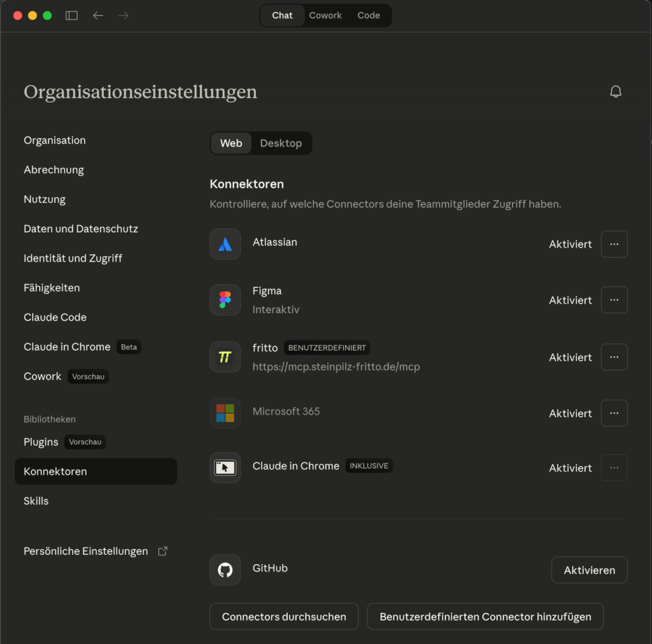Click the fritto connector icon
The height and width of the screenshot is (644, 652).
(225, 357)
